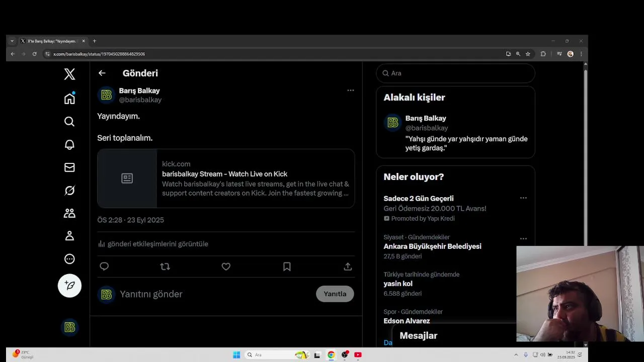The width and height of the screenshot is (644, 362).
Task: Open the Windows Start button
Action: 236,355
